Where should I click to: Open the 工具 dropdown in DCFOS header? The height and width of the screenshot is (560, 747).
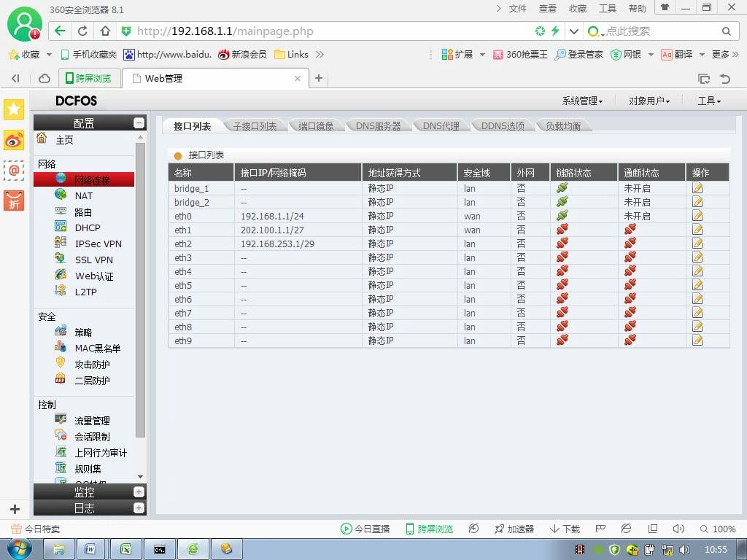(x=709, y=101)
